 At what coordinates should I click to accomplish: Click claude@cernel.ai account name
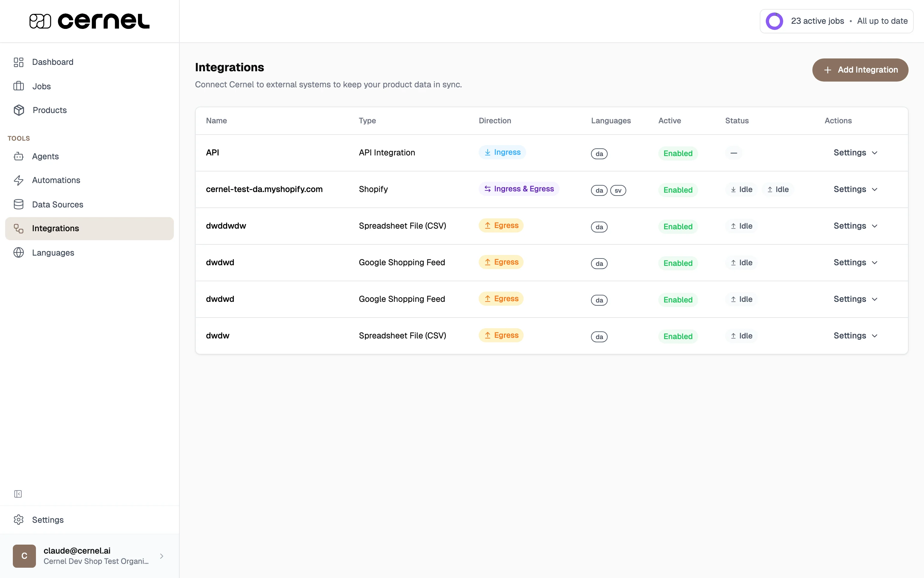click(77, 550)
